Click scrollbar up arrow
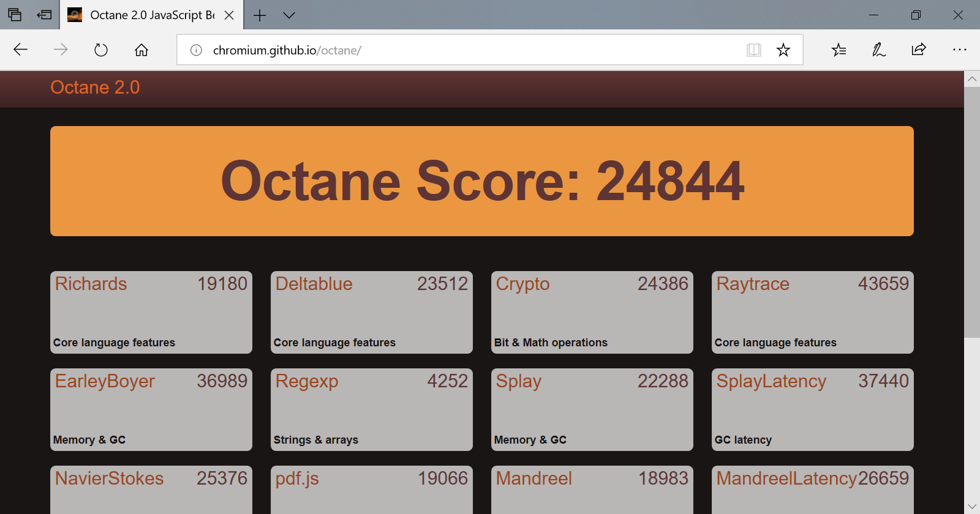Screen dimensions: 980x514 (972, 79)
